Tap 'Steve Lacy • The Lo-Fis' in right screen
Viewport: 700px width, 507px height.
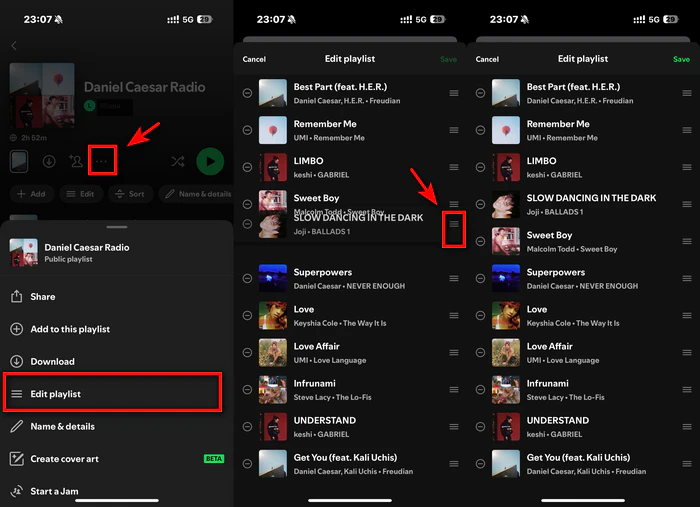pyautogui.click(x=565, y=397)
